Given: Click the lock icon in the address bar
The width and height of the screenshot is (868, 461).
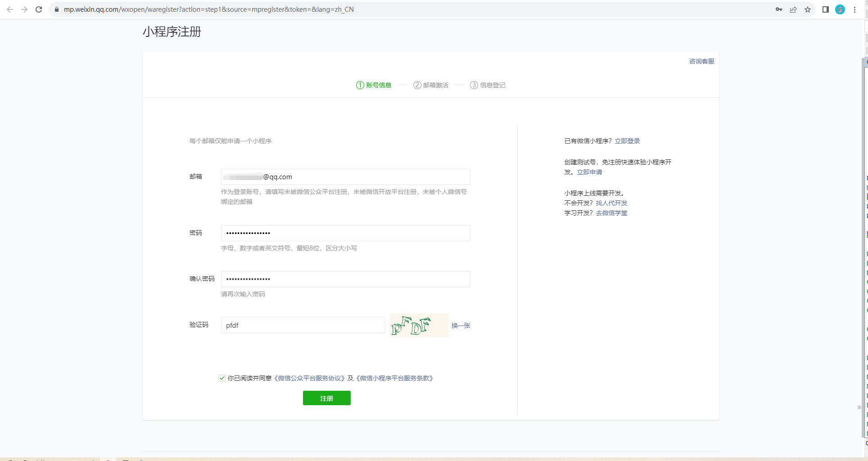Looking at the screenshot, I should [x=57, y=9].
